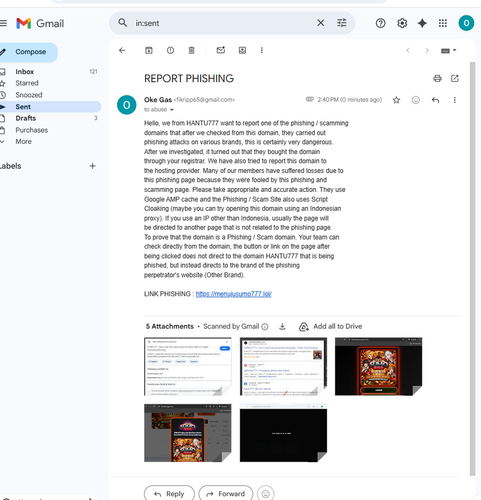
Task: Open the input tools dropdown
Action: point(449,51)
